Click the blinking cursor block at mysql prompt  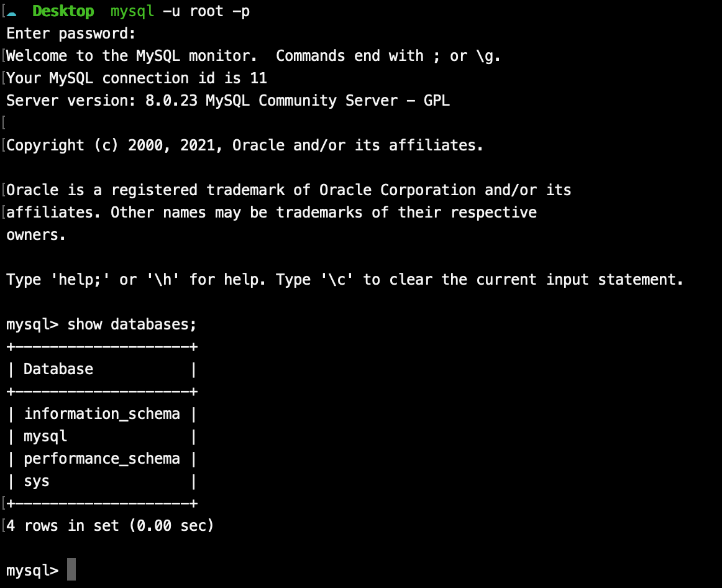click(71, 569)
